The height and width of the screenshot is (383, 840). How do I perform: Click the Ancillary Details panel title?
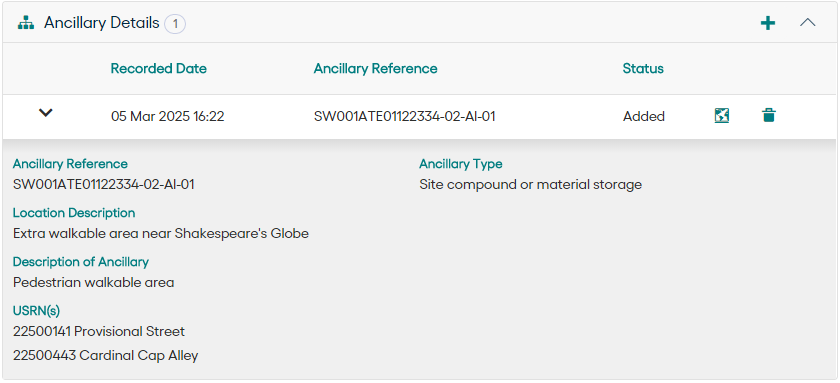coord(102,23)
